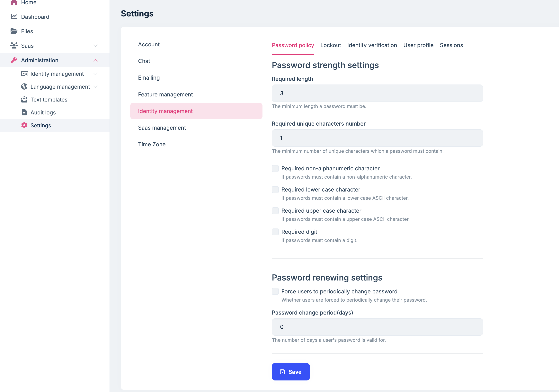
Task: Focus the Password change period field
Action: (x=377, y=327)
